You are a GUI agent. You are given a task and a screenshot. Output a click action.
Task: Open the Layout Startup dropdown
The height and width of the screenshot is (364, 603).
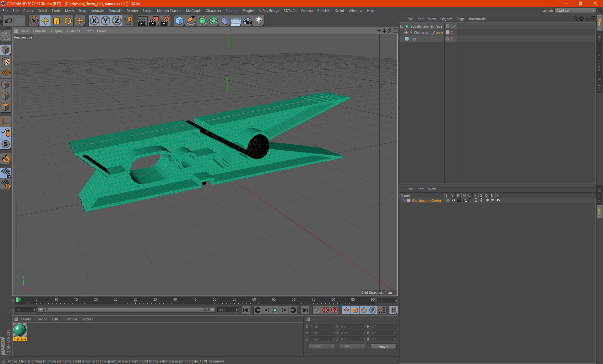pos(575,10)
